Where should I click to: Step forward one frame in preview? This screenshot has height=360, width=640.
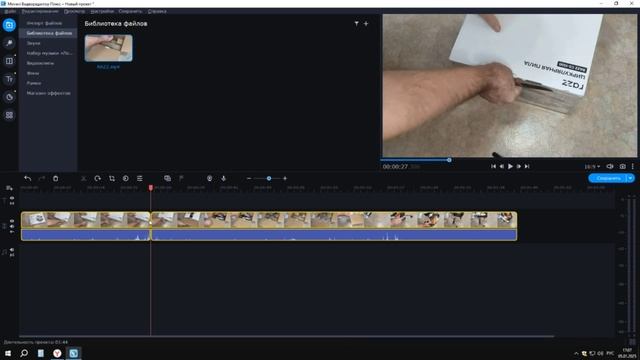[519, 167]
